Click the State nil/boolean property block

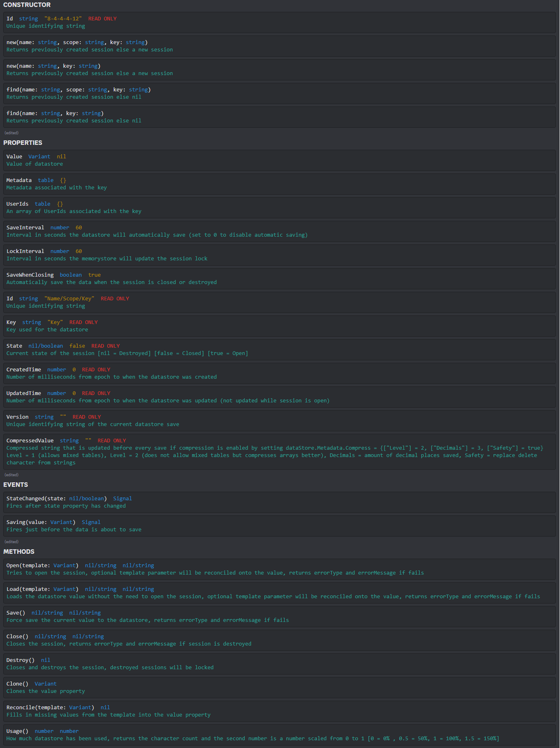279,350
